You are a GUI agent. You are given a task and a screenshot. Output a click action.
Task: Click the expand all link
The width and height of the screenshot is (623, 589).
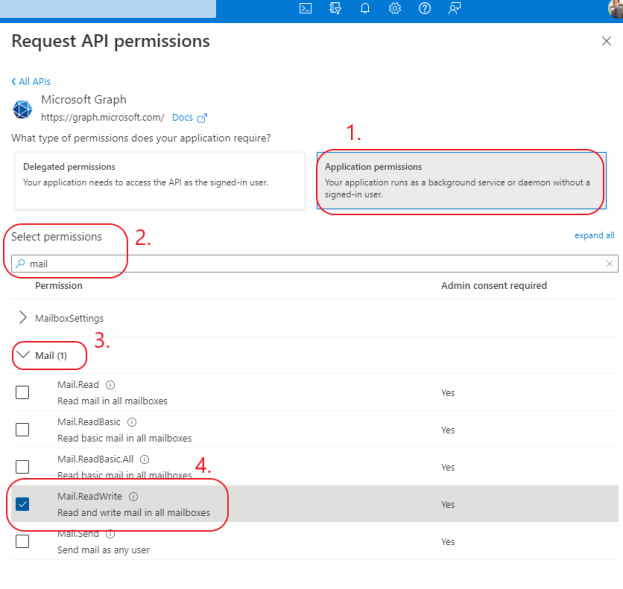(594, 236)
